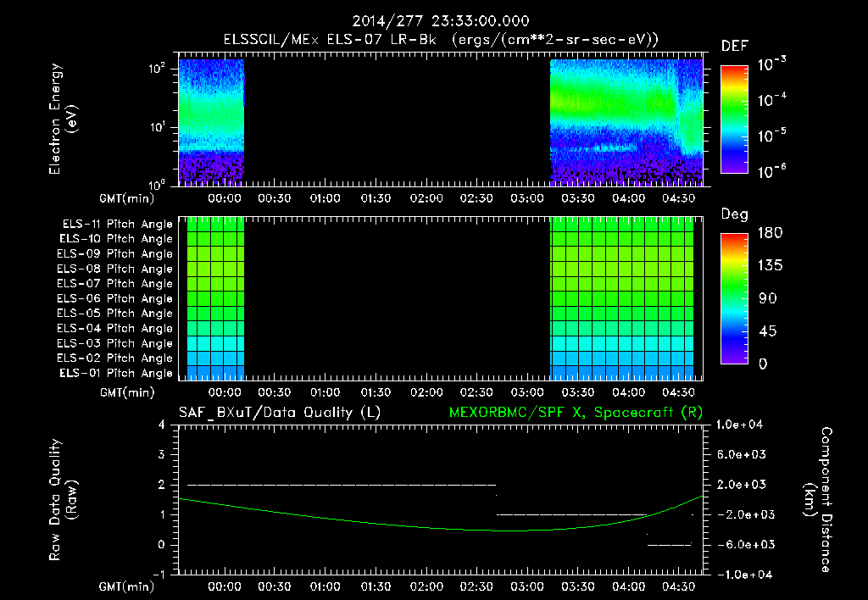Click the 180 tick on Deg scale
868x600 pixels.
click(770, 233)
